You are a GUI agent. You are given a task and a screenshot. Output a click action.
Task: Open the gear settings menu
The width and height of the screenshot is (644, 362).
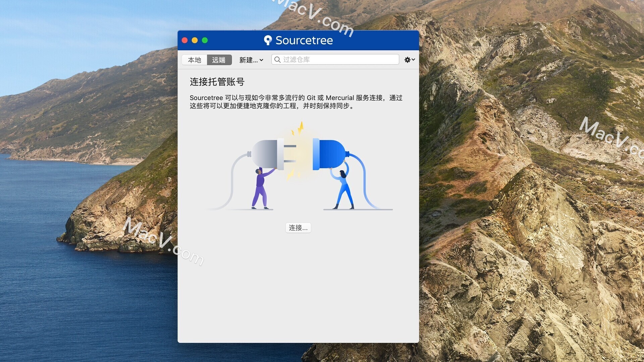[409, 60]
